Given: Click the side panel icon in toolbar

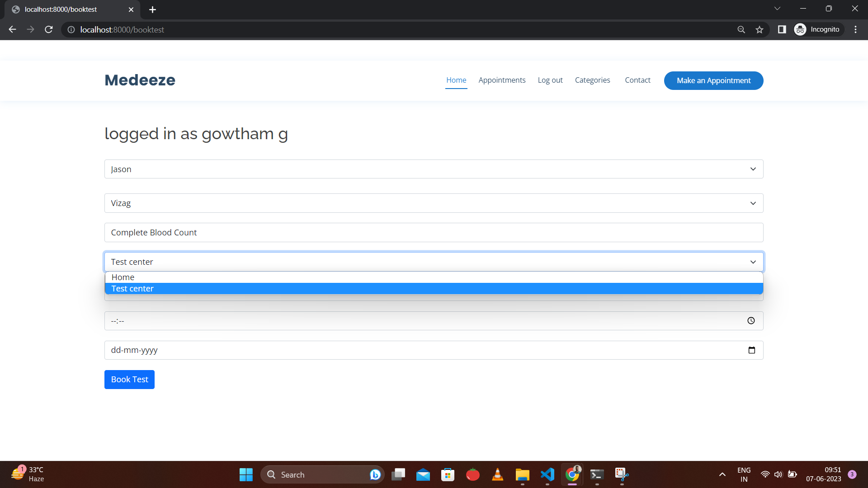Looking at the screenshot, I should (782, 29).
